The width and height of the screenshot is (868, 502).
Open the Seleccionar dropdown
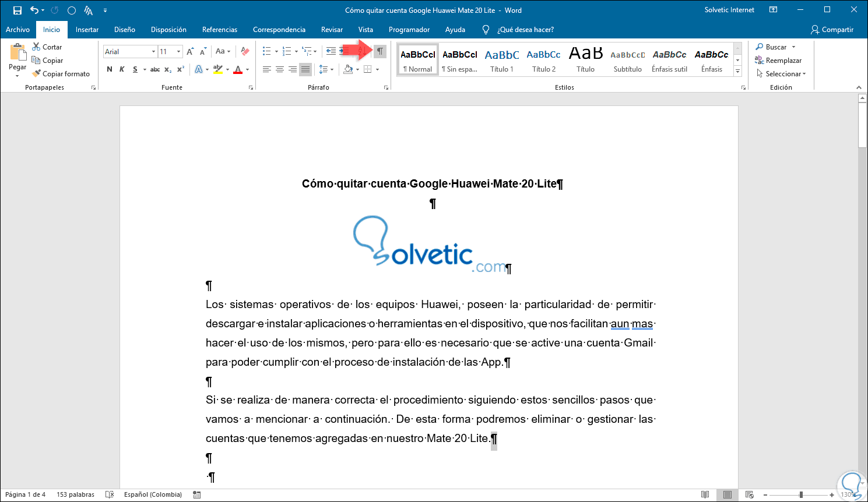[x=781, y=74]
